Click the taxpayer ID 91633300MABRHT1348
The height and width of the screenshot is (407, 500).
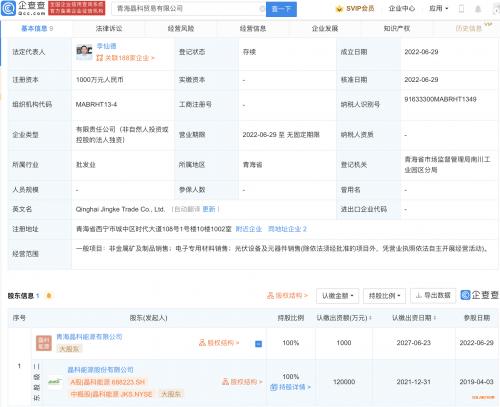coord(440,99)
